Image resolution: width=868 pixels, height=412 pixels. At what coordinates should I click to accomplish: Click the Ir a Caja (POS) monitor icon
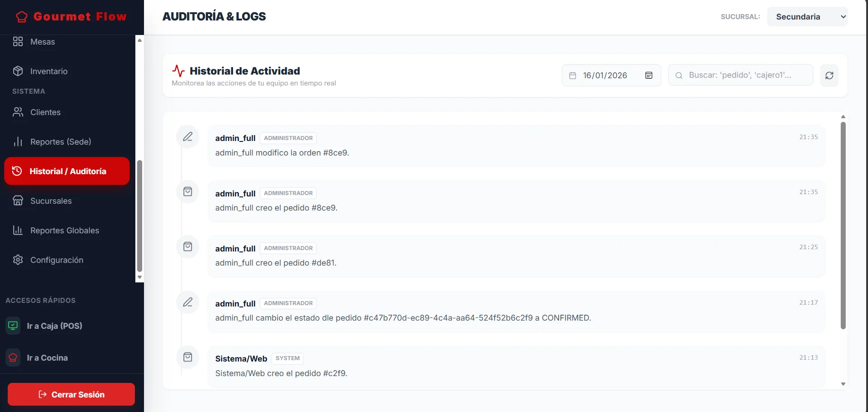(13, 326)
